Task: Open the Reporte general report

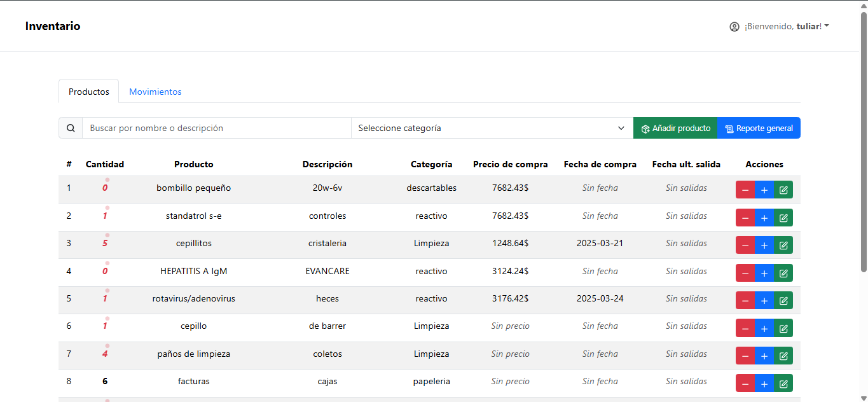Action: (x=759, y=128)
